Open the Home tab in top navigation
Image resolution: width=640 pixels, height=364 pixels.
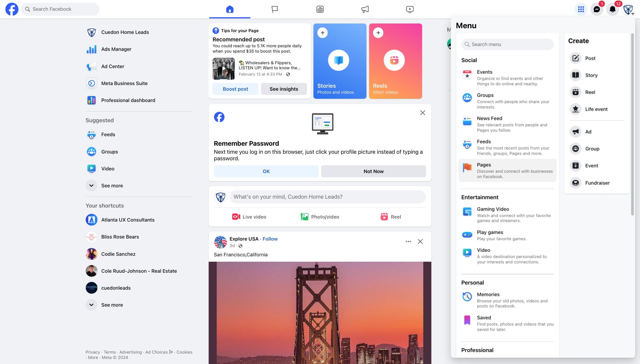tap(230, 9)
